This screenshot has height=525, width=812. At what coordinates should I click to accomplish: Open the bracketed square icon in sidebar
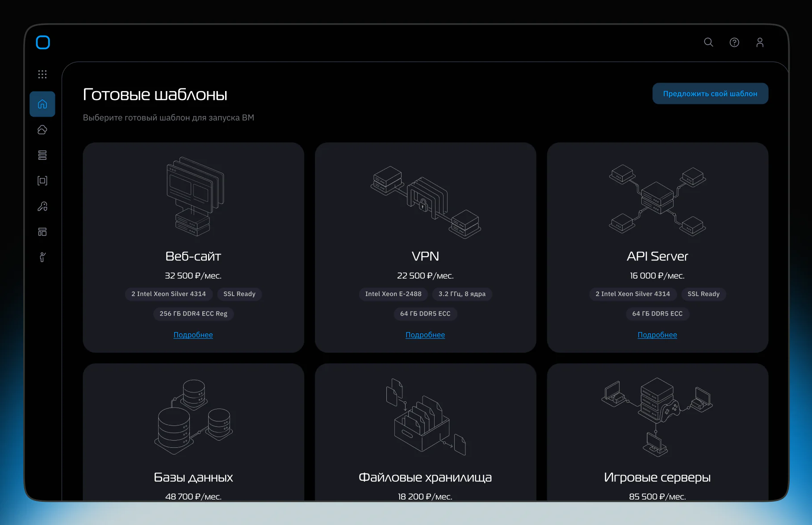[x=42, y=181]
